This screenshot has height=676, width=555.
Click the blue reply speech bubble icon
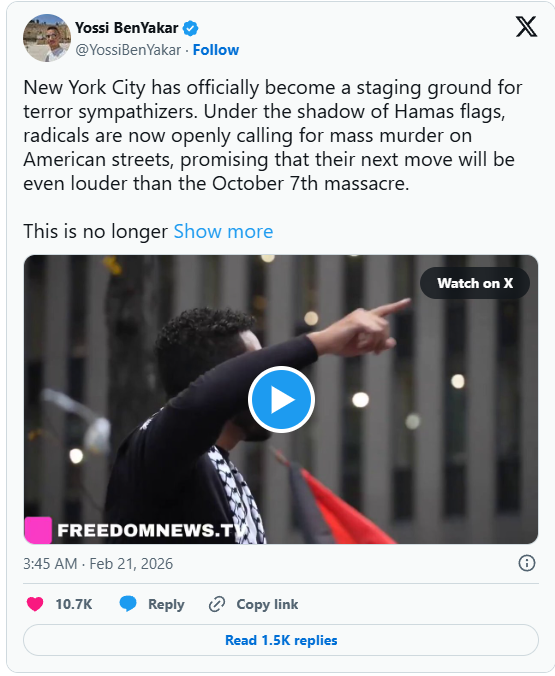[x=128, y=604]
